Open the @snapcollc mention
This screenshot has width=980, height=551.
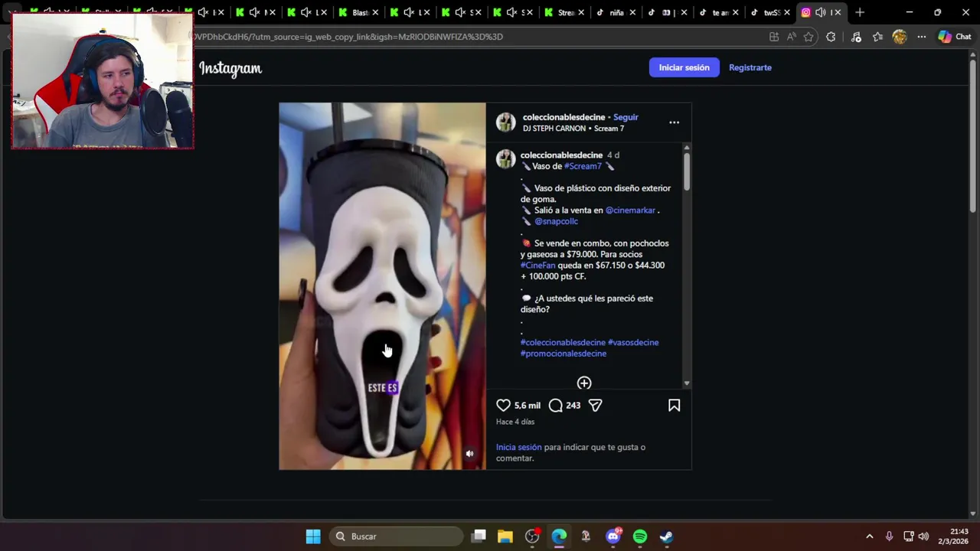[557, 221]
